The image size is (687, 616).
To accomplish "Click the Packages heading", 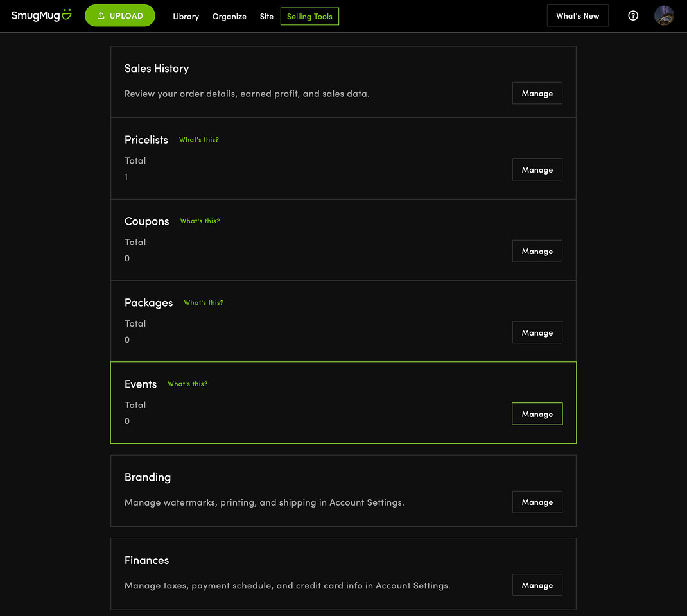I will tap(148, 303).
